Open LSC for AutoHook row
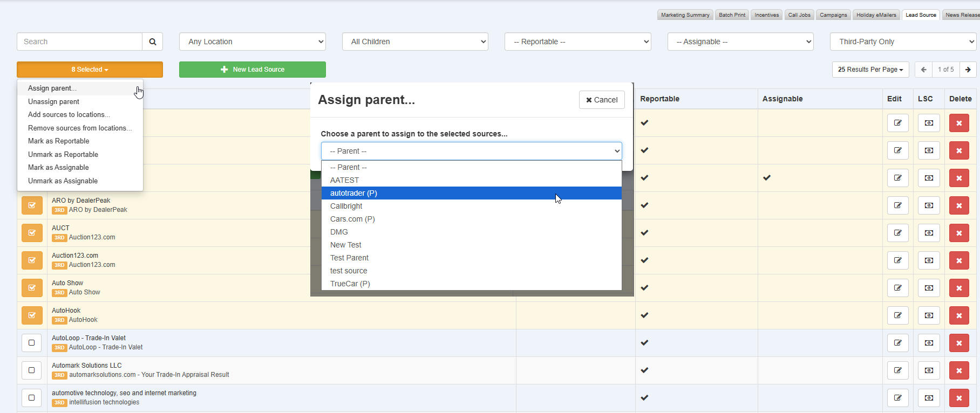The height and width of the screenshot is (413, 980). point(929,315)
